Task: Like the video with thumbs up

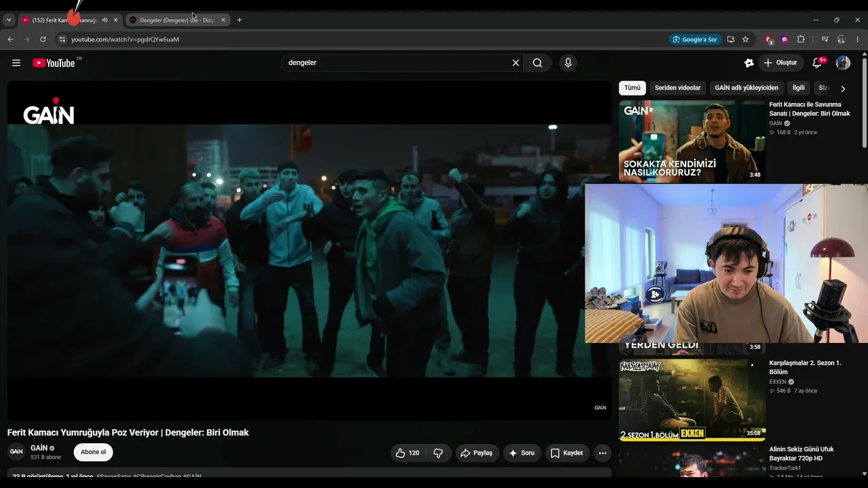Action: tap(408, 453)
